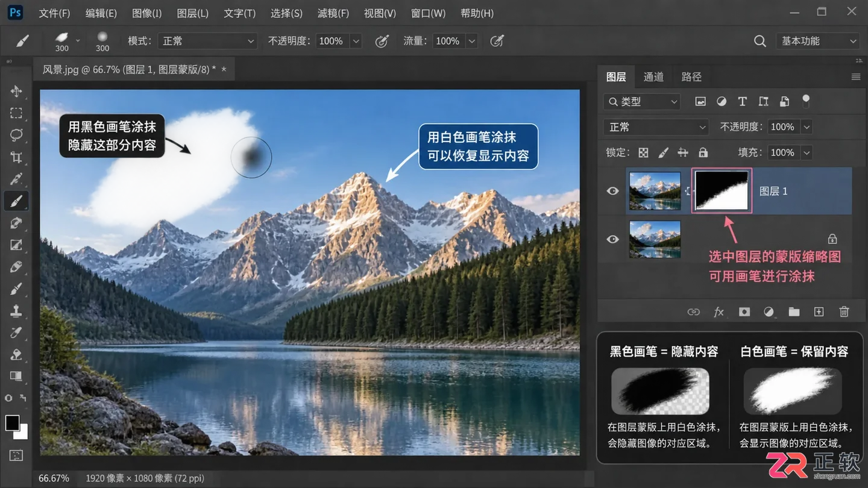Select the Paint Bucket tool
Viewport: 868px width, 488px height.
point(16,354)
